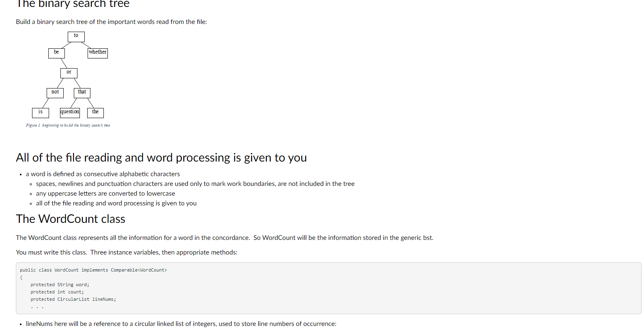
Task: Click the 'uppercase letters are converted' bullet
Action: click(105, 194)
